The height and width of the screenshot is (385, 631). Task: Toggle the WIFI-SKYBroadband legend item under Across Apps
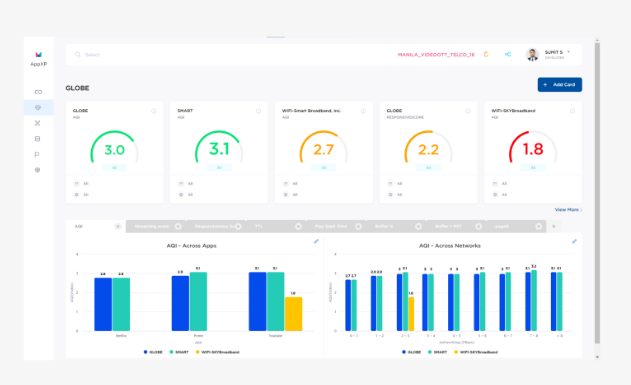[x=217, y=352]
